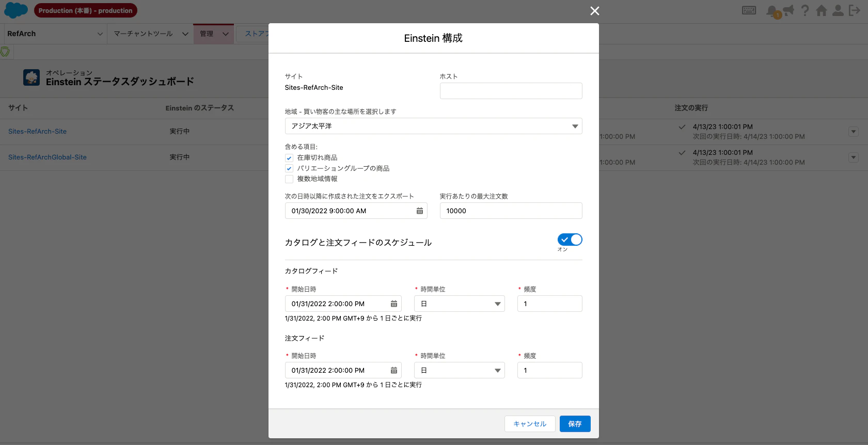The image size is (868, 445).
Task: Open calendar picker for 注文フィード start date
Action: 394,370
